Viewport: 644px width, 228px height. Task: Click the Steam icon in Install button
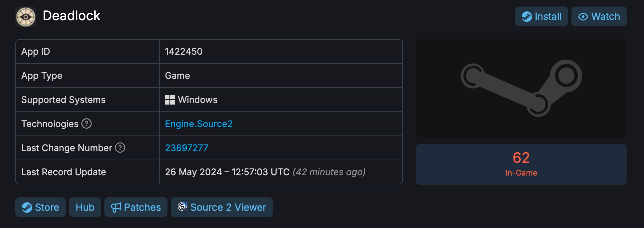[x=527, y=17]
